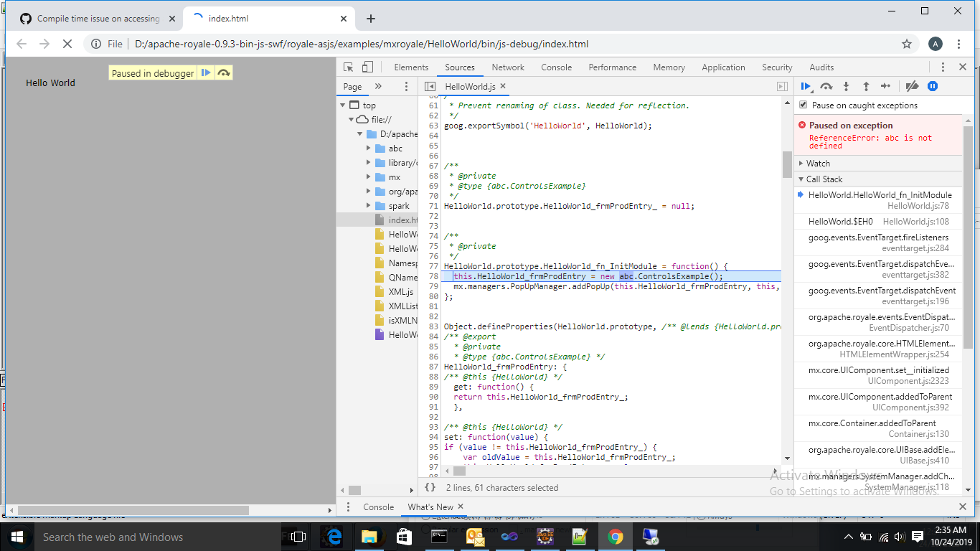The width and height of the screenshot is (980, 551).
Task: Click the Resume script execution icon
Action: point(806,86)
